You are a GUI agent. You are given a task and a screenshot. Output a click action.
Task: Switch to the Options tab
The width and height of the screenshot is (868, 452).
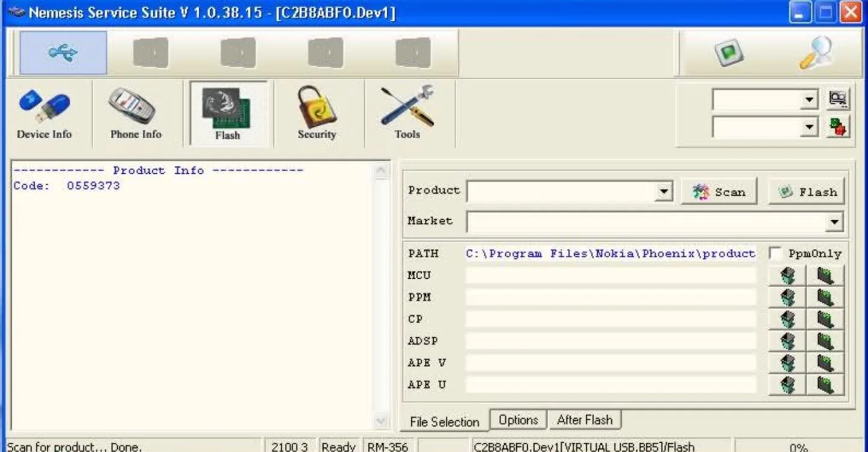click(x=518, y=419)
